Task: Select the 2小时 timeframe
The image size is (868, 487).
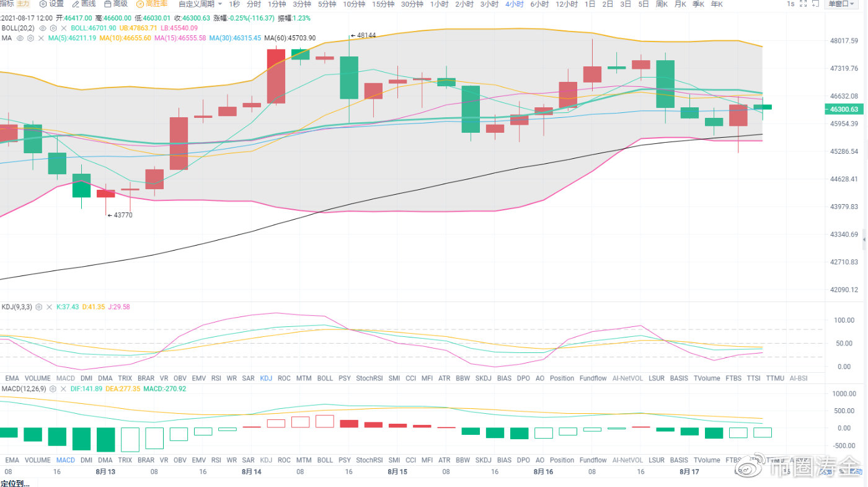Action: [464, 4]
